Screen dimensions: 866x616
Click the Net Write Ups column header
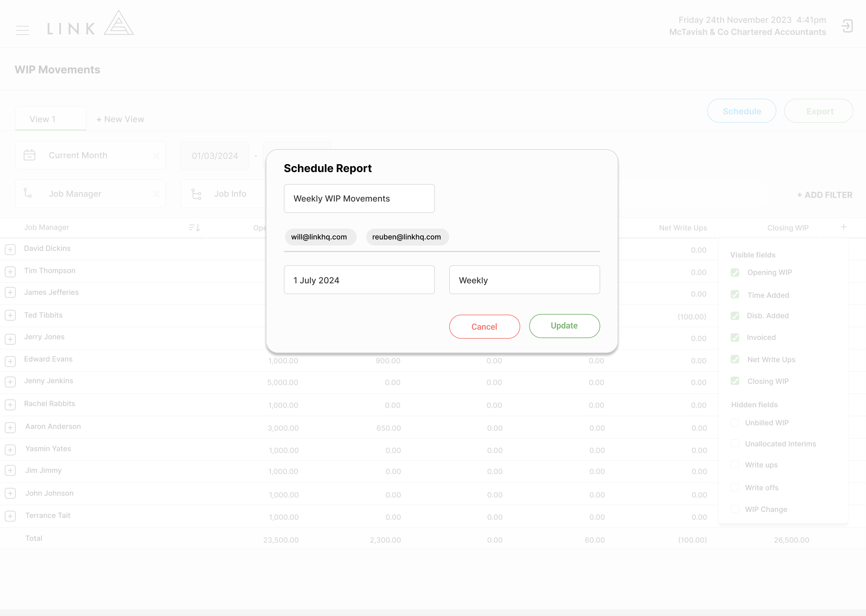683,228
